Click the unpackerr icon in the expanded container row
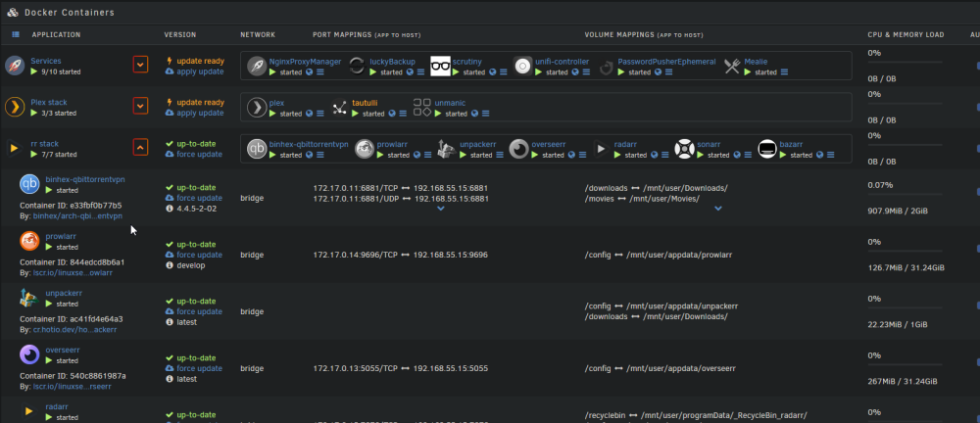 pos(29,298)
